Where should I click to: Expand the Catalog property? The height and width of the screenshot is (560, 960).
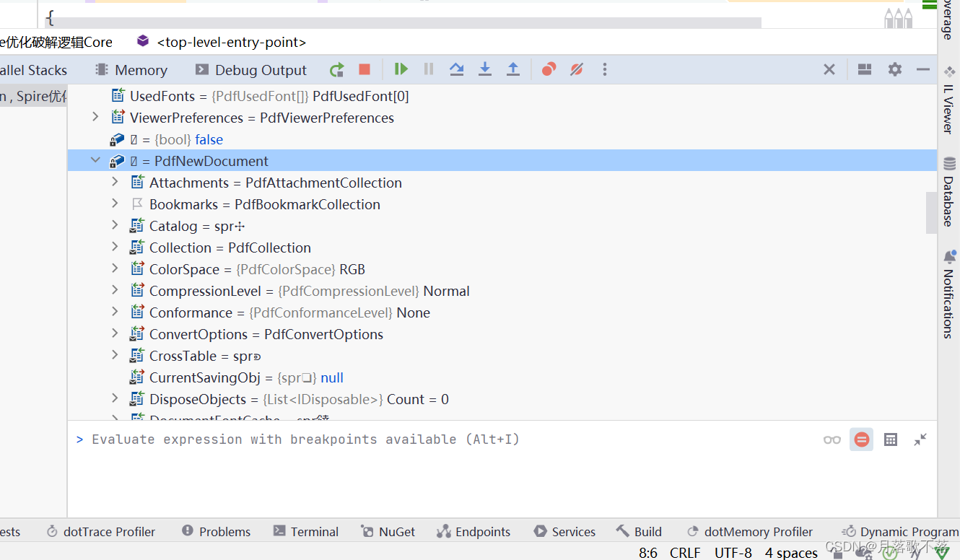115,225
